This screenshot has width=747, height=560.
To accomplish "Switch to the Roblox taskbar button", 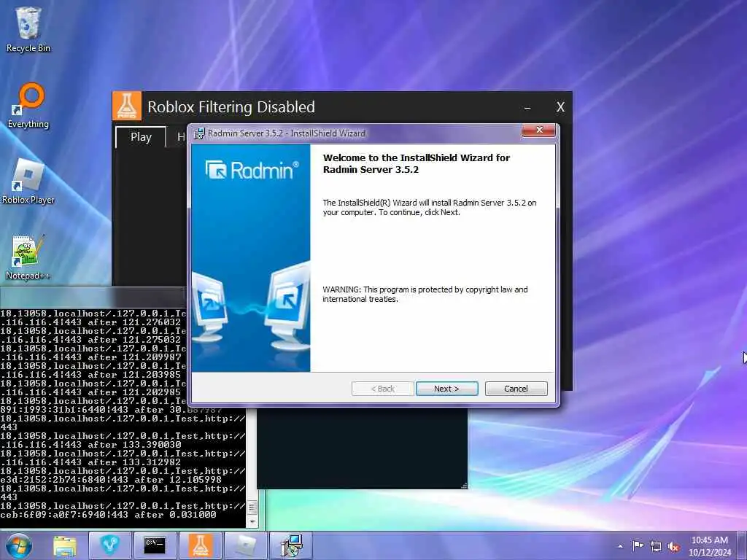I will 246,545.
